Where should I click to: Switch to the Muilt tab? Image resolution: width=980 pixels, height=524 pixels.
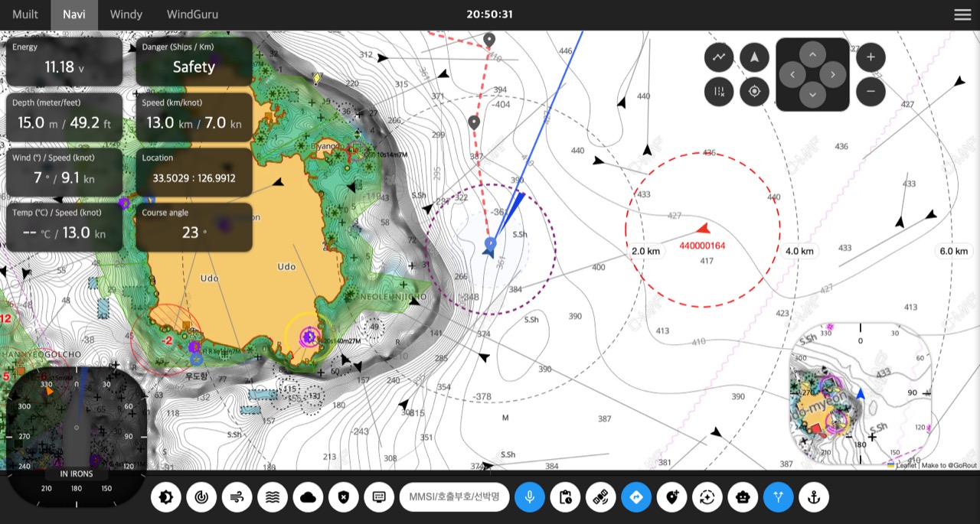(x=25, y=15)
